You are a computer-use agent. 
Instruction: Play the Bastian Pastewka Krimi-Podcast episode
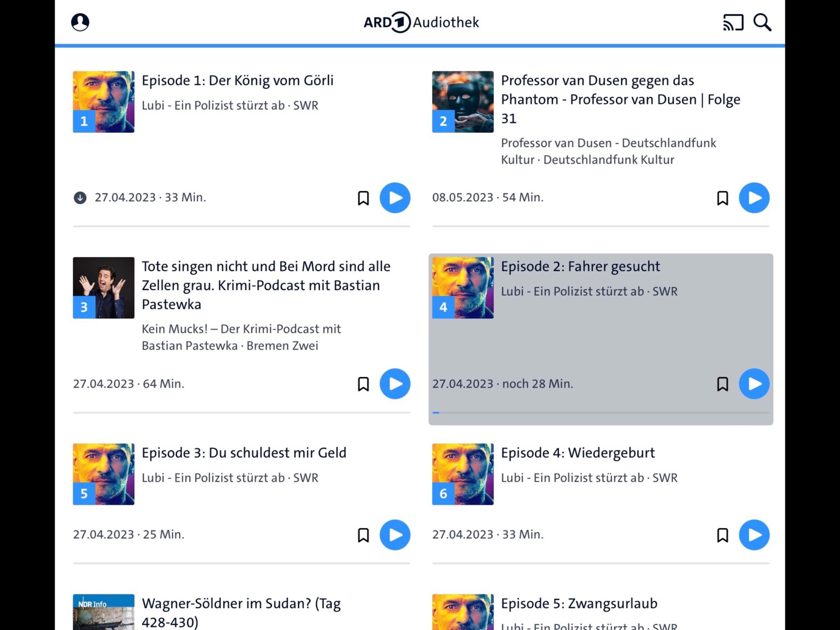[395, 384]
